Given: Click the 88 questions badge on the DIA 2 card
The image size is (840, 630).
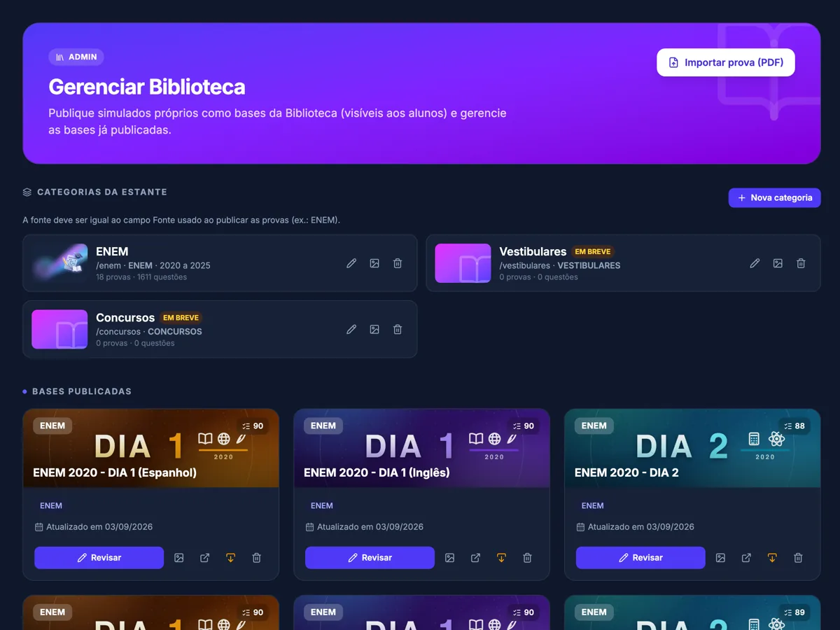Looking at the screenshot, I should [794, 426].
